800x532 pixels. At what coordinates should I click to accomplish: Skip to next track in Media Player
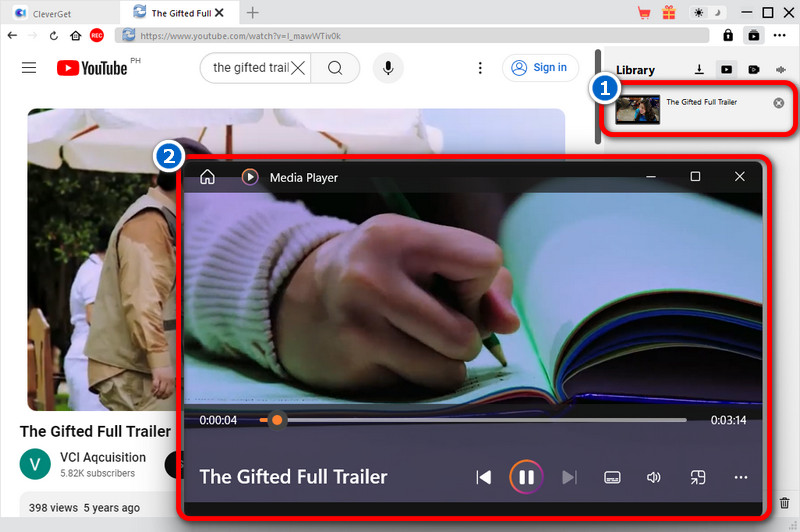point(569,477)
